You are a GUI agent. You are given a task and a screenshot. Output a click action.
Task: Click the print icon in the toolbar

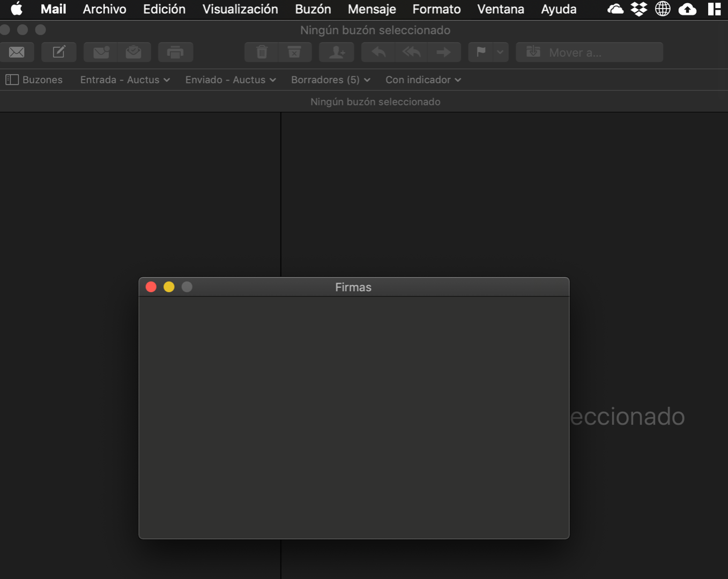175,52
